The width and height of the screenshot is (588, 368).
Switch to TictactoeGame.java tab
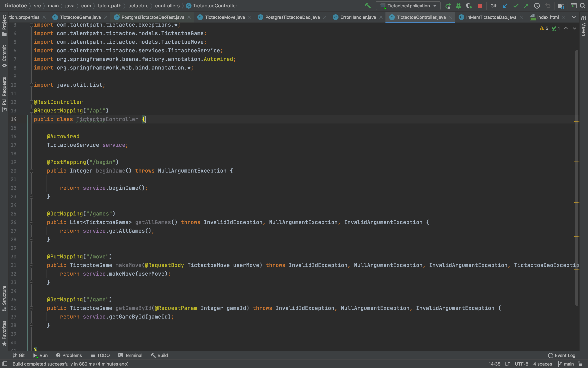(80, 17)
